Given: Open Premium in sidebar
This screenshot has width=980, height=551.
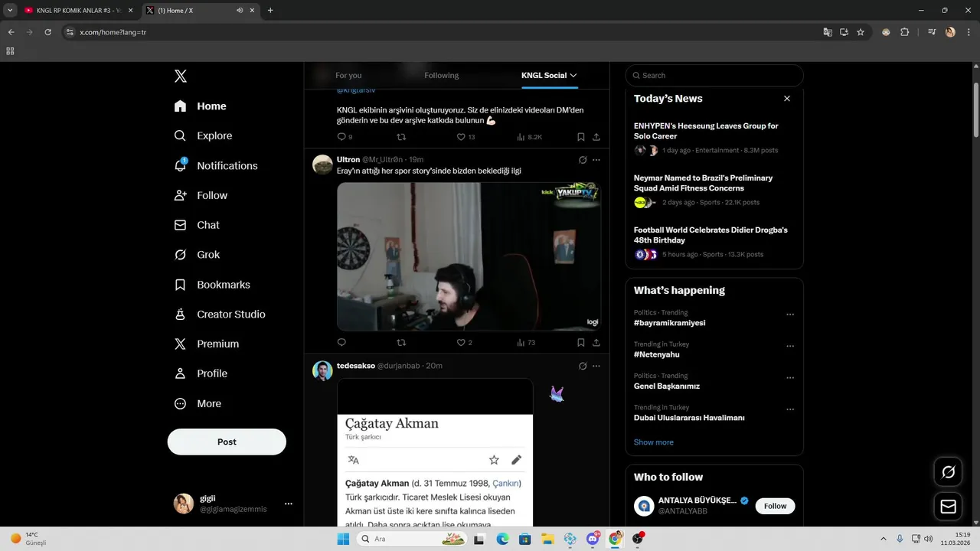Looking at the screenshot, I should (x=207, y=344).
